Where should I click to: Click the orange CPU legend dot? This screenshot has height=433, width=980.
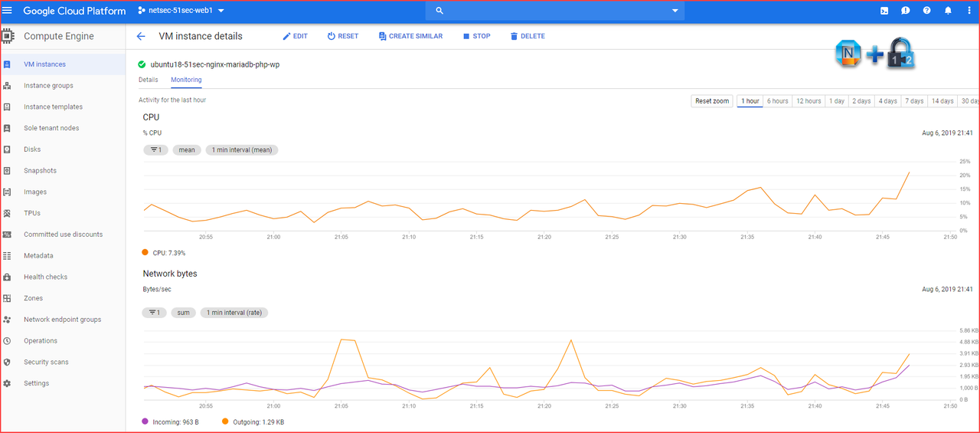coord(145,252)
